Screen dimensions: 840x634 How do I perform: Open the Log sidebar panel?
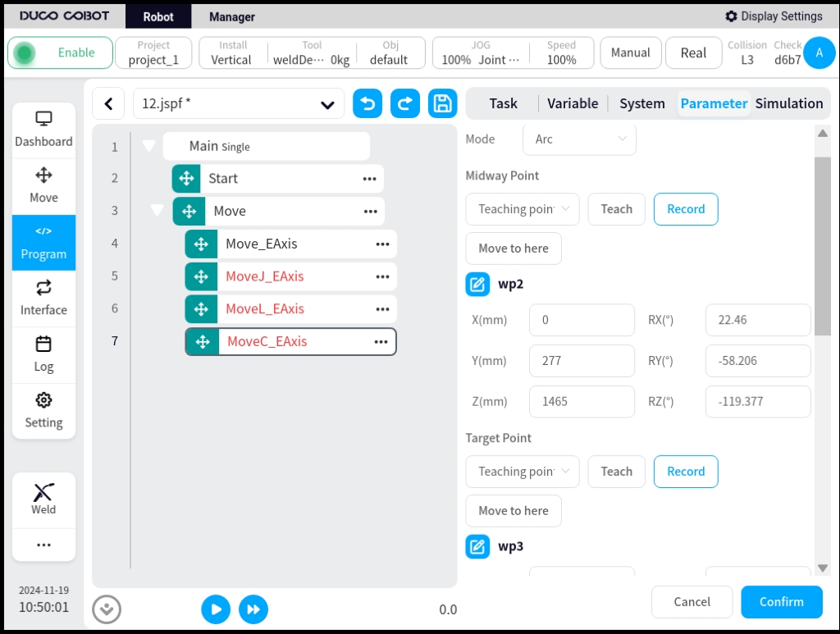click(43, 354)
